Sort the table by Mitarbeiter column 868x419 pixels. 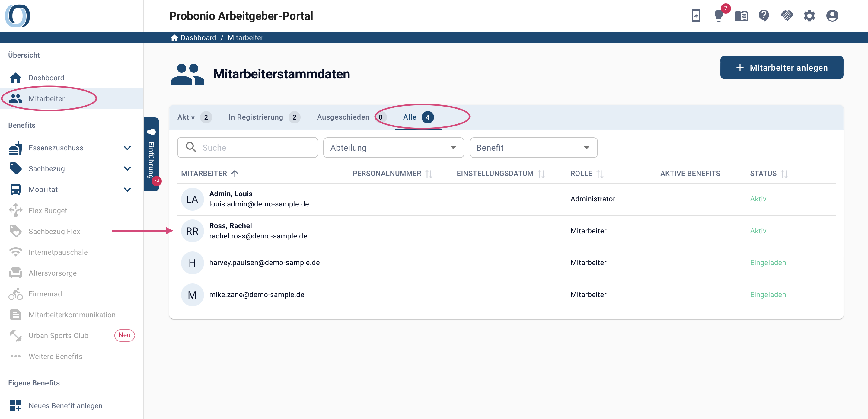pyautogui.click(x=209, y=174)
